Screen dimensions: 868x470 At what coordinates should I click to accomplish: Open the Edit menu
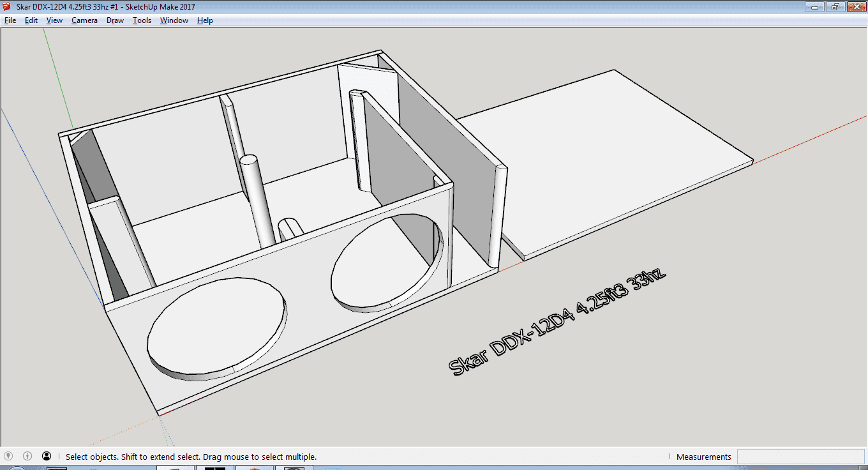click(x=31, y=20)
